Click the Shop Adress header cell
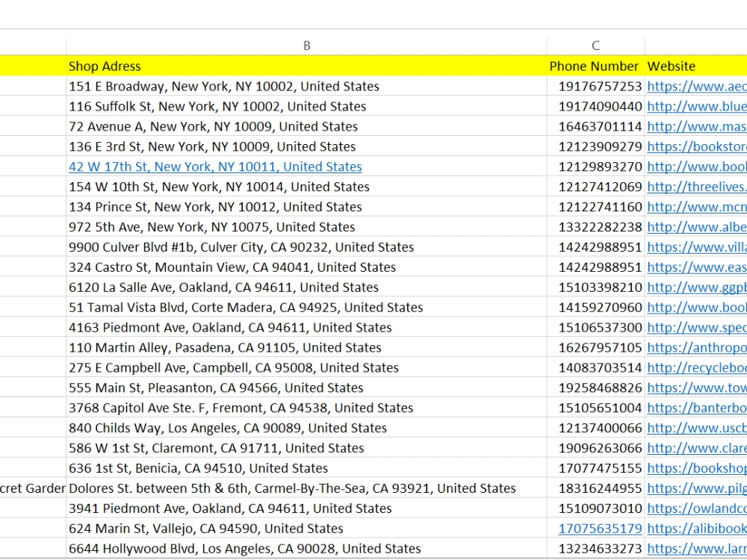This screenshot has height=560, width=747. [306, 66]
